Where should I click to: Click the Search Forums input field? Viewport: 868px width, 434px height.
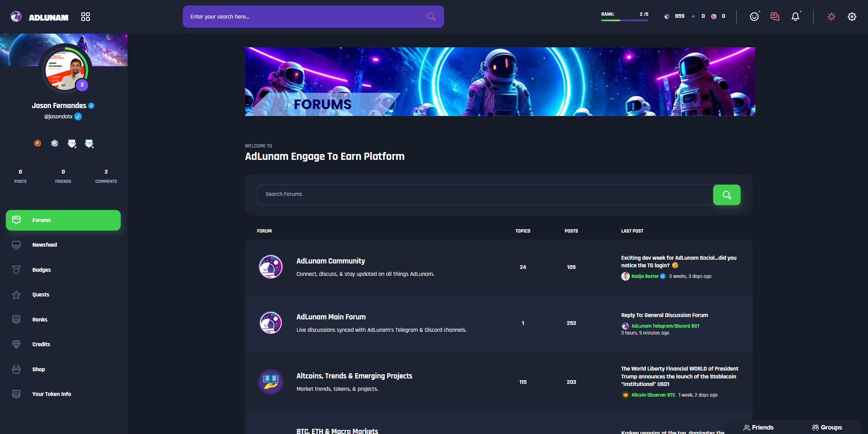point(485,195)
